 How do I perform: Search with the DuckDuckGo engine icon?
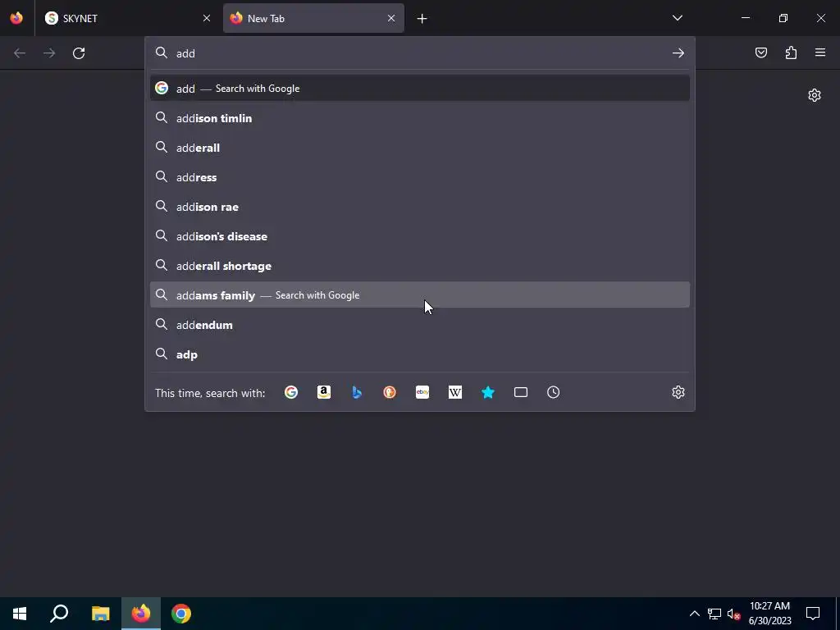click(x=390, y=392)
